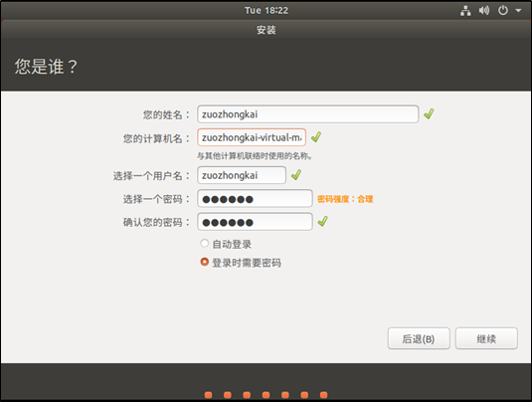This screenshot has height=402, width=532.
Task: Open the network connection icon in top bar
Action: (x=465, y=11)
